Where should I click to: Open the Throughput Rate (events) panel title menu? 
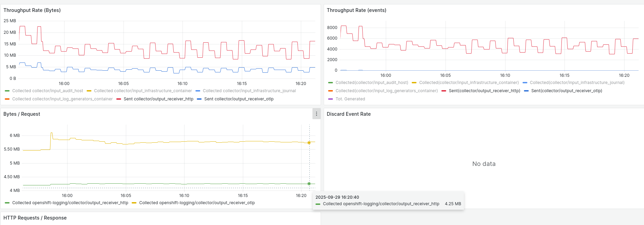(356, 10)
